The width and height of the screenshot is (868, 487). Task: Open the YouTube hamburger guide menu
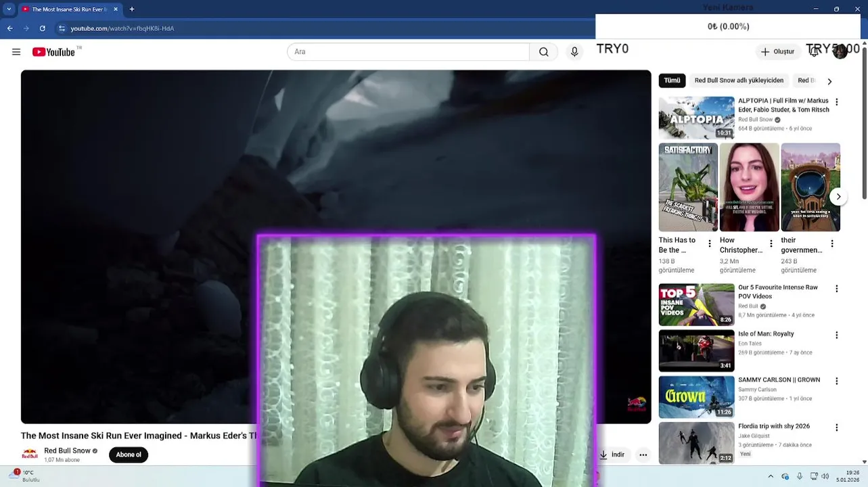16,52
